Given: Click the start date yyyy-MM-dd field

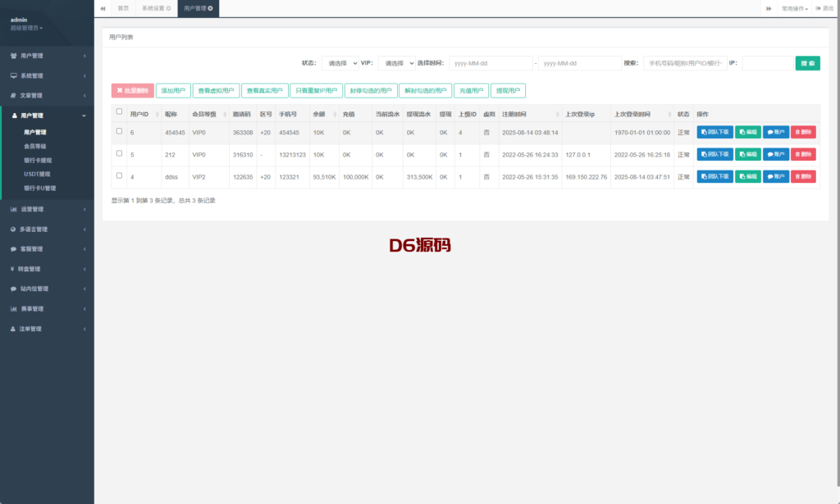Looking at the screenshot, I should [x=491, y=63].
